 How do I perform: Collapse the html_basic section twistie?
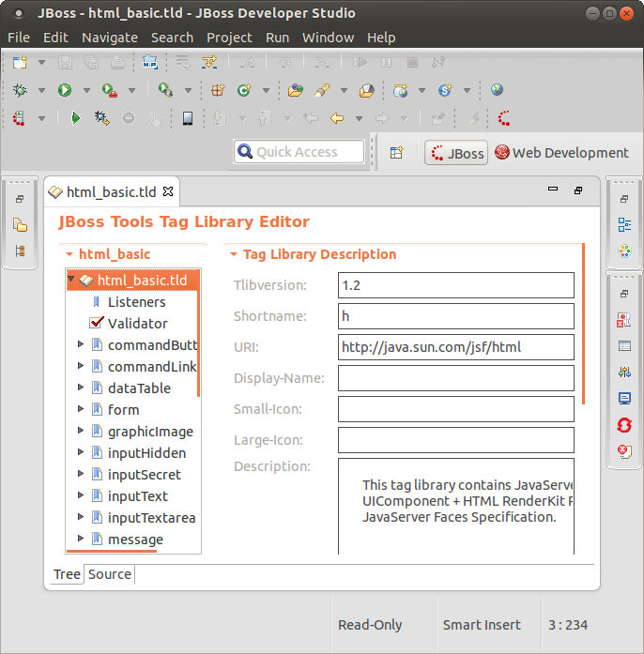[69, 254]
